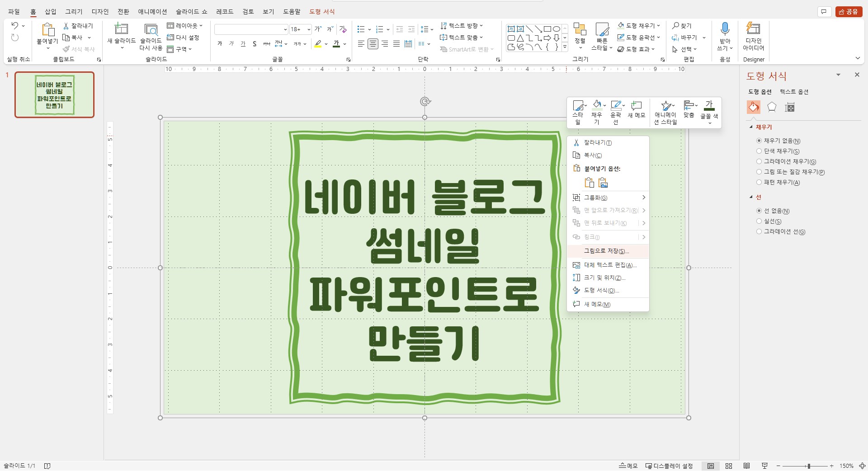Select slide 1 thumbnail in the panel
The height and width of the screenshot is (471, 868).
coord(54,95)
